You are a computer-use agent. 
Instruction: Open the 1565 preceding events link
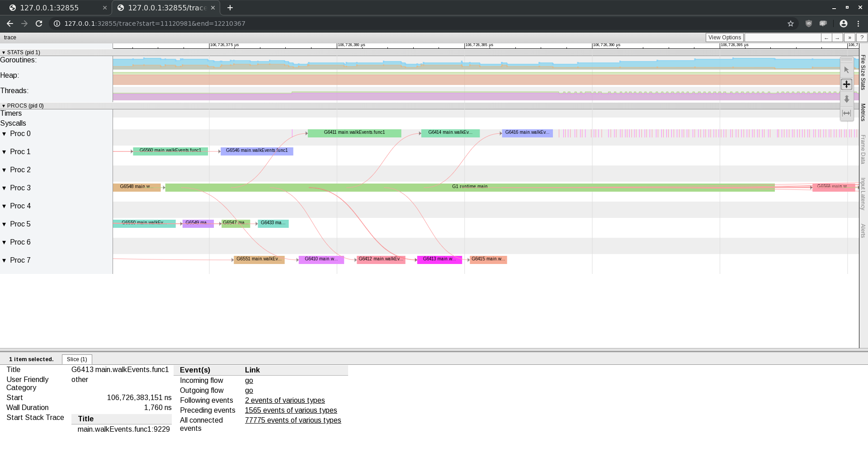tap(291, 410)
